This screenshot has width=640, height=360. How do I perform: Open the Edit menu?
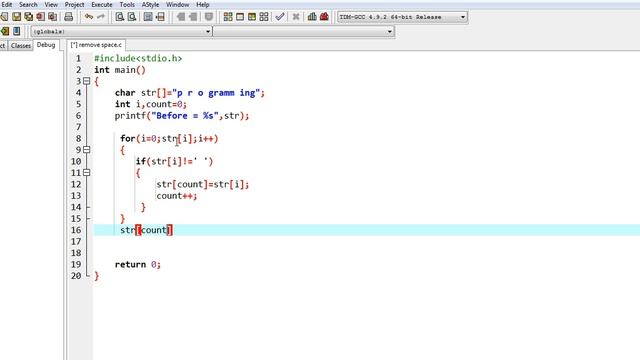pos(7,4)
